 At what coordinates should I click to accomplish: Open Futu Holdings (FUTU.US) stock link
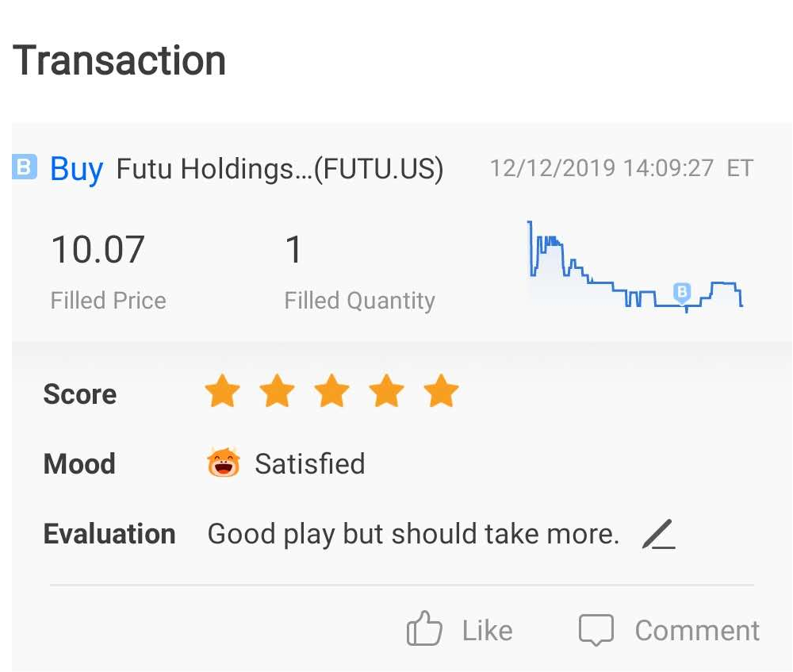(279, 169)
